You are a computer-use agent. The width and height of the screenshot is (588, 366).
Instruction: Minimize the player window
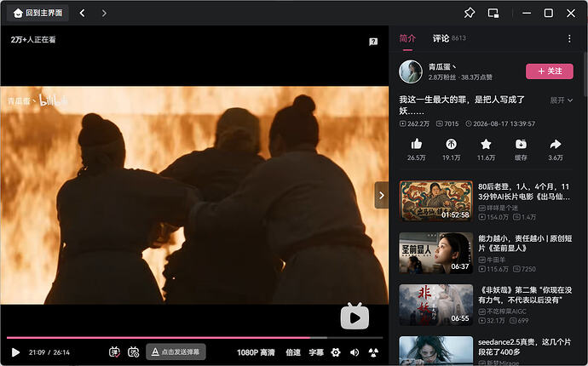(x=527, y=13)
